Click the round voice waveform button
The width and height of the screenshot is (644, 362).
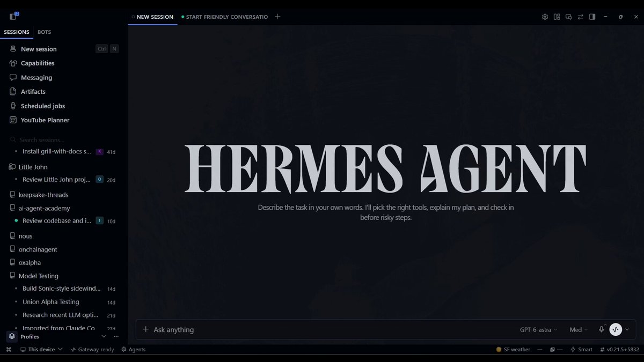tap(616, 330)
